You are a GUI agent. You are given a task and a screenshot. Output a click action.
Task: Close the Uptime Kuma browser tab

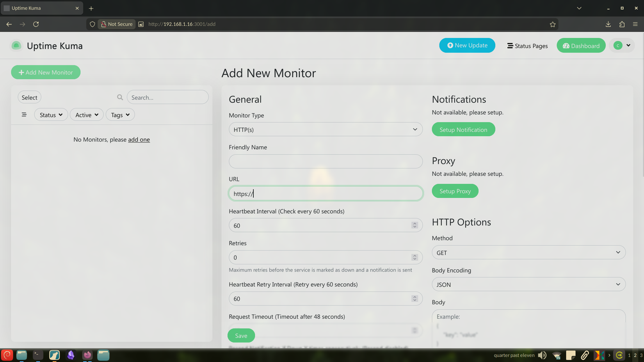pos(77,8)
